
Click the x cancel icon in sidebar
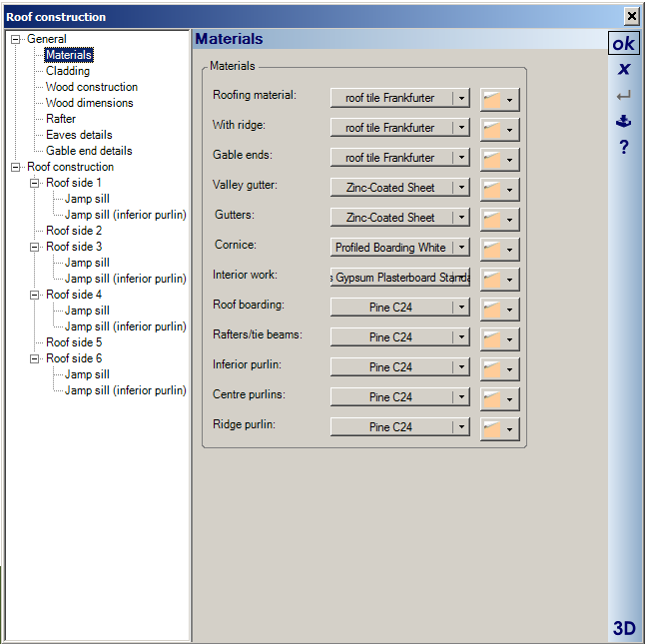point(624,70)
